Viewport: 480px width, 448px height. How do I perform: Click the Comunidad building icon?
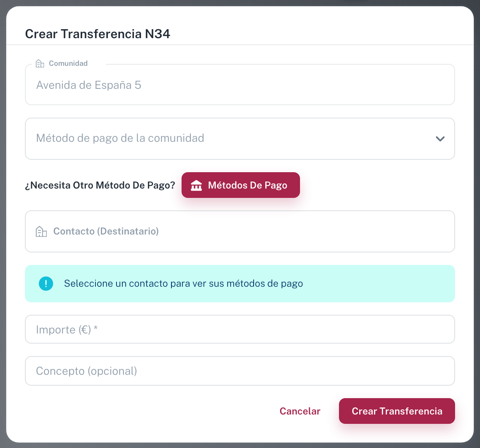(40, 63)
